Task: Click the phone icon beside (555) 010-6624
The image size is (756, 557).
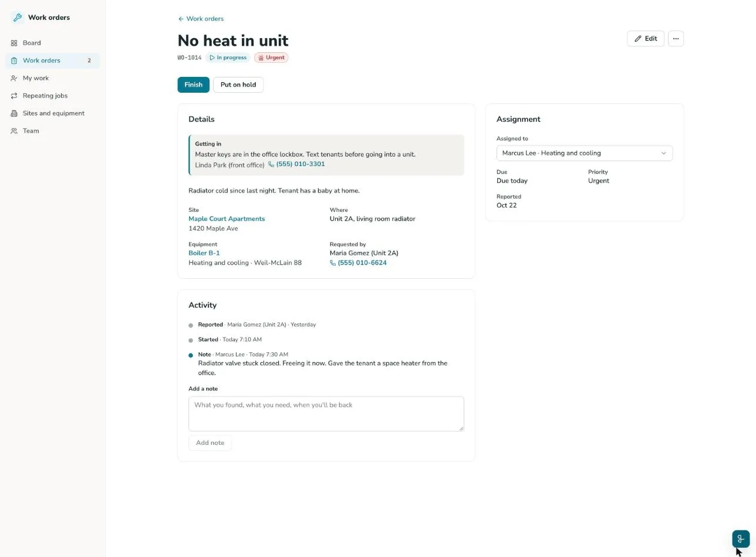Action: (x=333, y=263)
